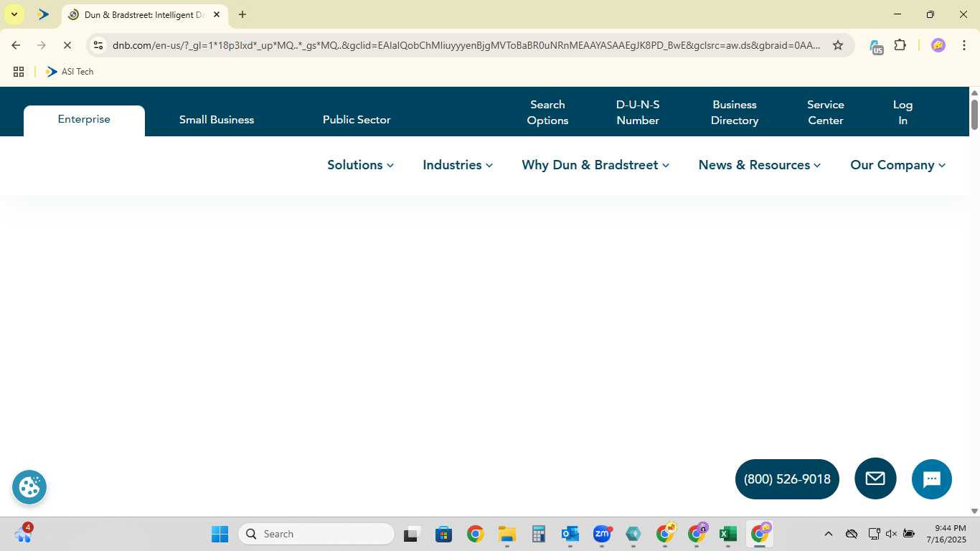Expand the Solutions menu
This screenshot has width=980, height=551.
(x=360, y=165)
